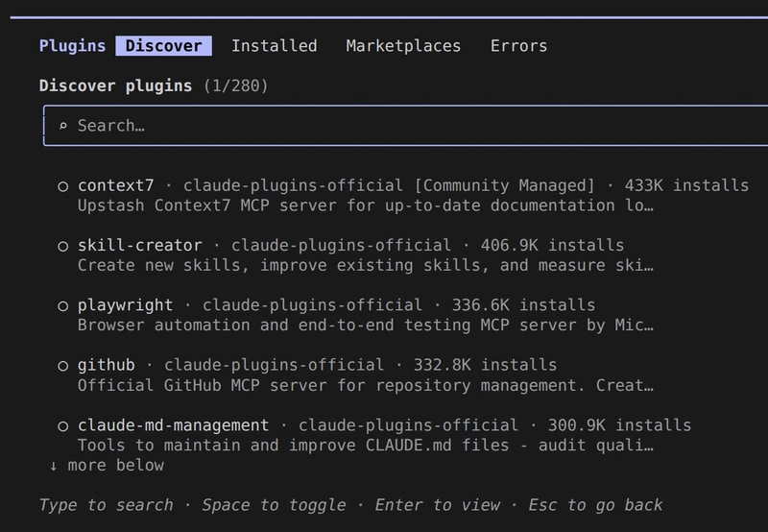The width and height of the screenshot is (768, 532).
Task: Click the magnifier search icon
Action: click(62, 126)
